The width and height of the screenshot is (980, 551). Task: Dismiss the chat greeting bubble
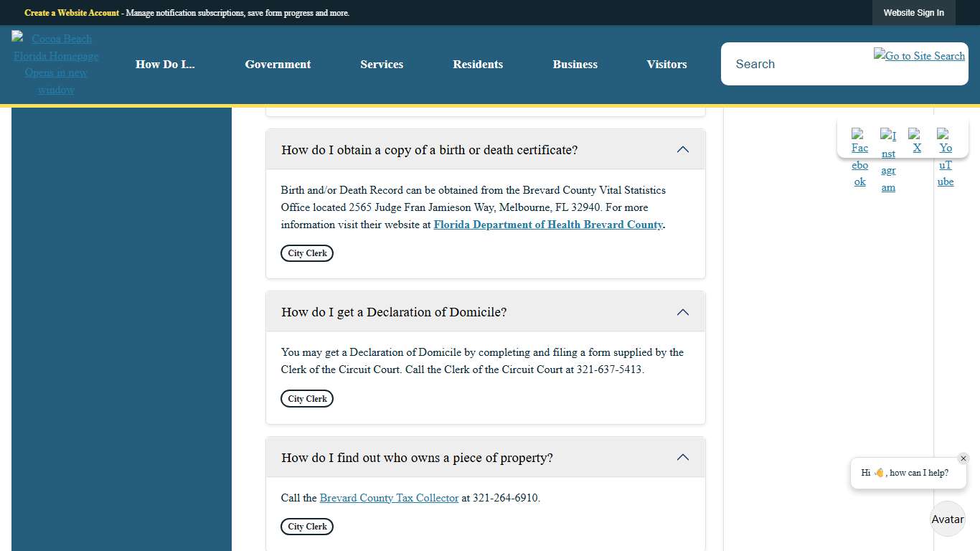pyautogui.click(x=963, y=458)
